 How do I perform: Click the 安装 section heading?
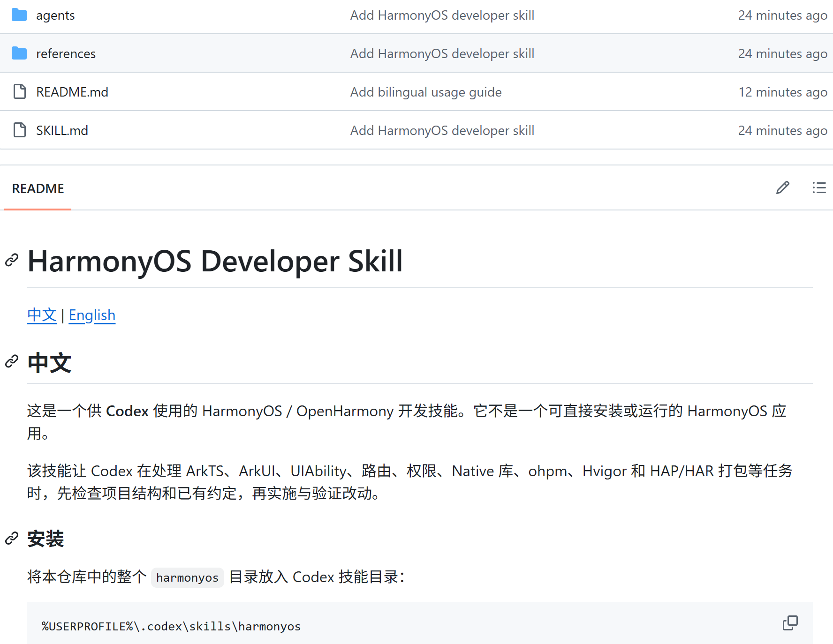pos(45,539)
